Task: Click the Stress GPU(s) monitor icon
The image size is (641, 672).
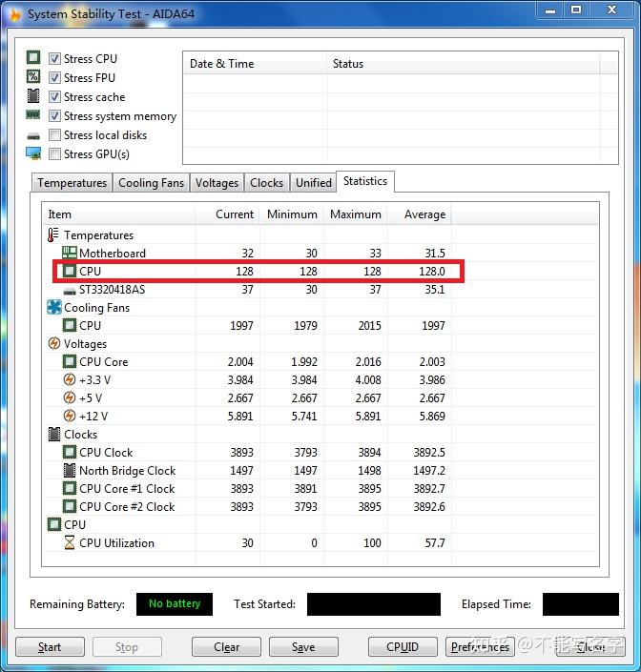Action: point(33,153)
